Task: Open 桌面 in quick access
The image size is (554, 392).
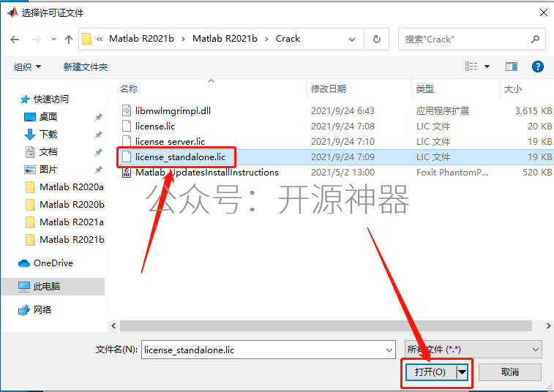Action: click(x=48, y=116)
